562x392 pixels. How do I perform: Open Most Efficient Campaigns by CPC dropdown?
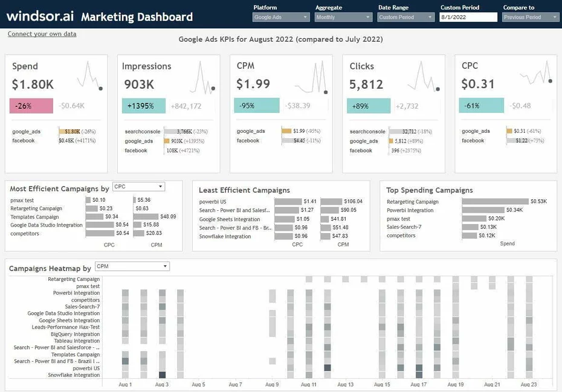(x=139, y=187)
